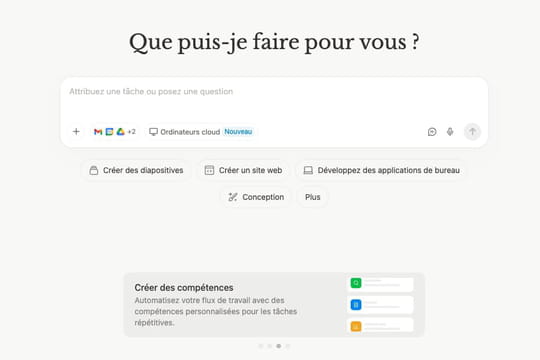Screen dimensions: 540x360
Task: Click the Nouveau badge
Action: point(238,132)
